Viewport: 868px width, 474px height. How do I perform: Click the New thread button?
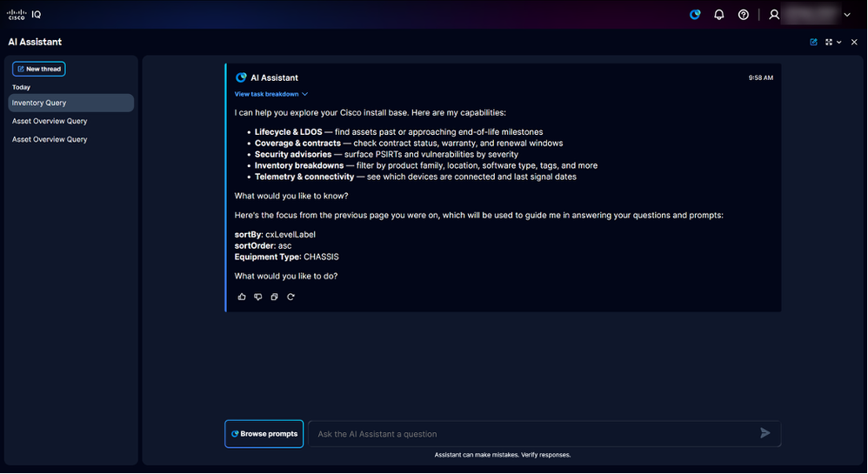(39, 69)
